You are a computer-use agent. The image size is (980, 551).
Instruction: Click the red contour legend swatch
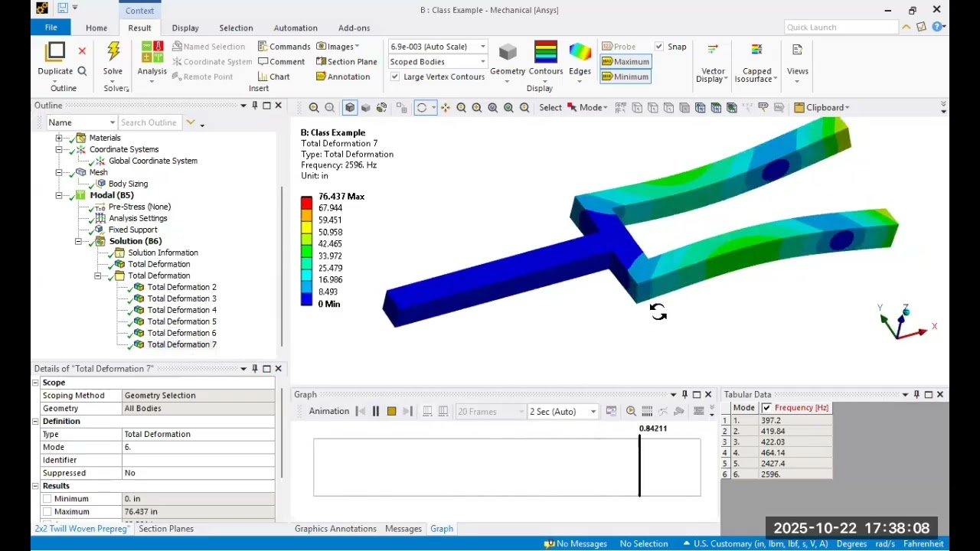[306, 202]
